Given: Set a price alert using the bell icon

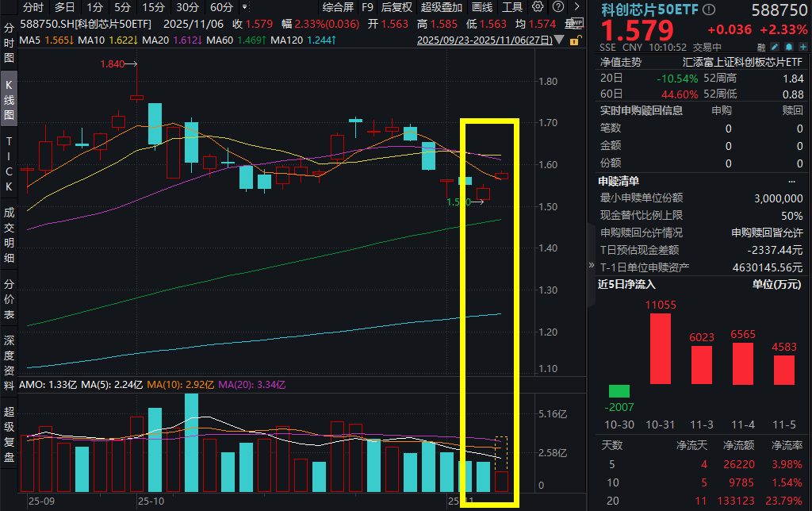Looking at the screenshot, I should point(788,48).
